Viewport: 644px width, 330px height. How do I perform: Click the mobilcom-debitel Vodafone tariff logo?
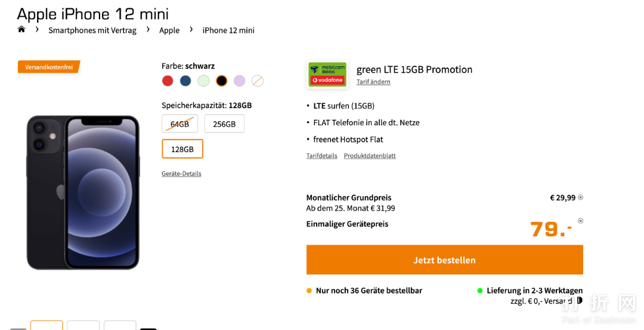point(327,75)
